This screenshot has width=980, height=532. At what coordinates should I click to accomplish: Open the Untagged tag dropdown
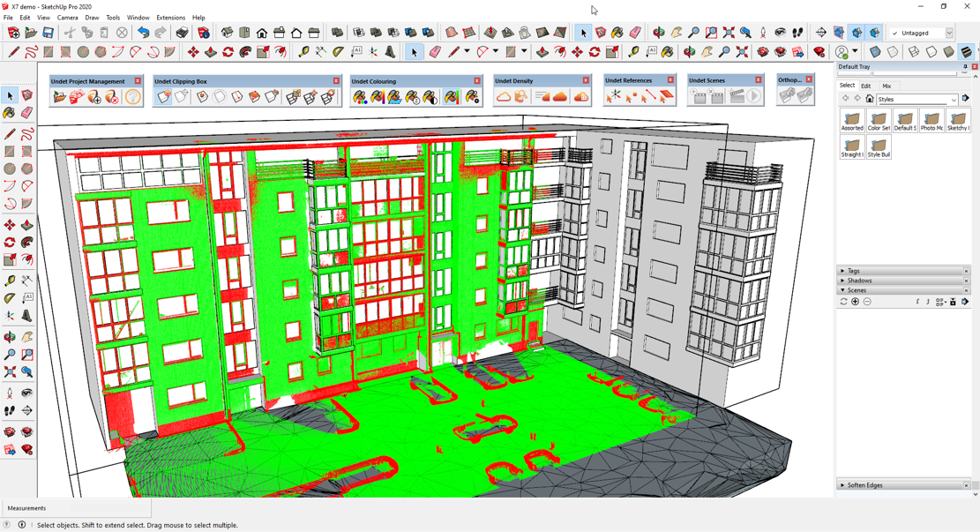coord(949,33)
